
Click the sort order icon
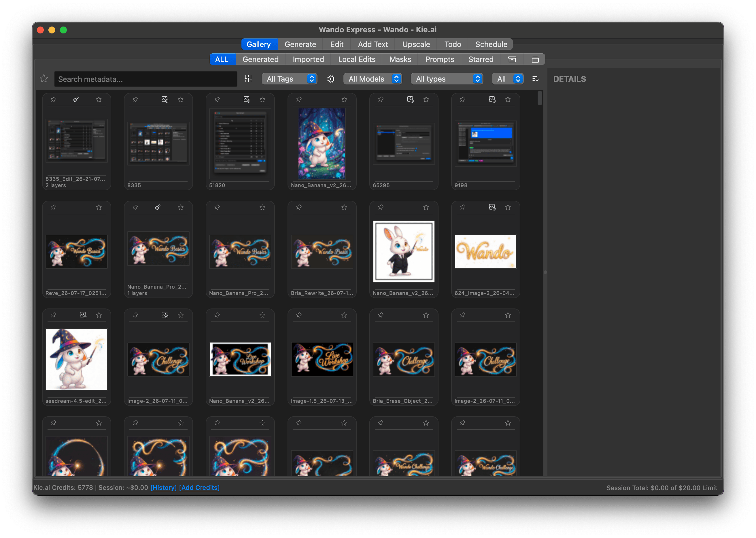pos(535,79)
